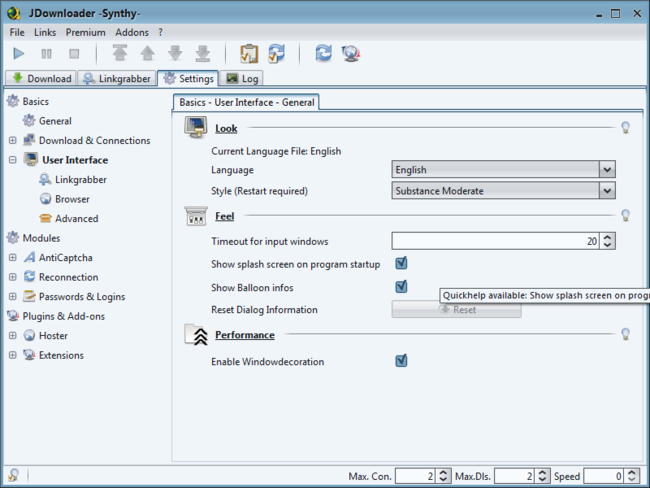
Task: Toggle the Enable Windowdecoration checkbox
Action: click(401, 361)
